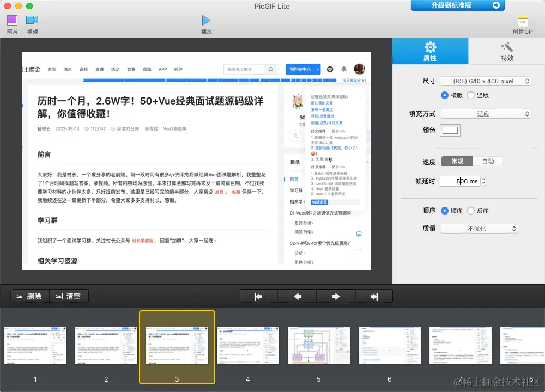Click the Photos (照片) import icon
The width and height of the screenshot is (545, 392).
[x=12, y=20]
